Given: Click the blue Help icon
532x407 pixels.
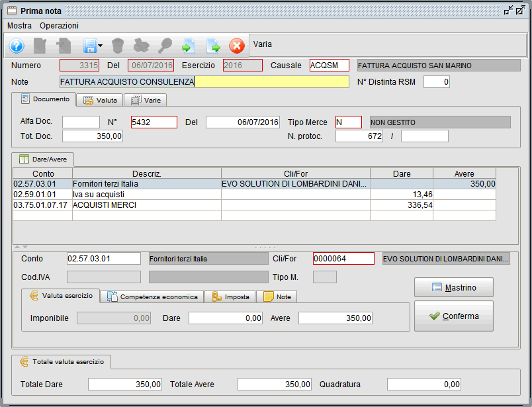Looking at the screenshot, I should (x=16, y=45).
